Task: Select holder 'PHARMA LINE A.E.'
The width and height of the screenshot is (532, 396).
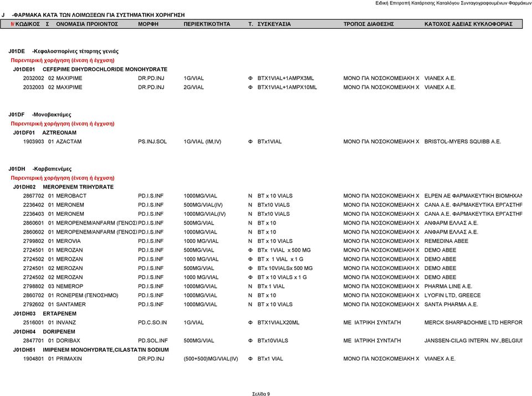Action: coord(448,286)
